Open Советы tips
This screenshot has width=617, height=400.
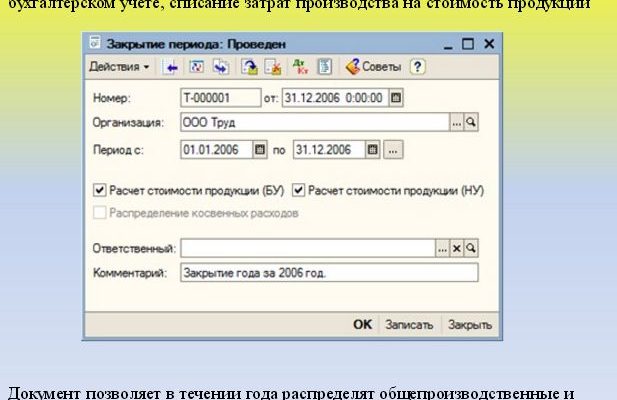click(x=373, y=67)
